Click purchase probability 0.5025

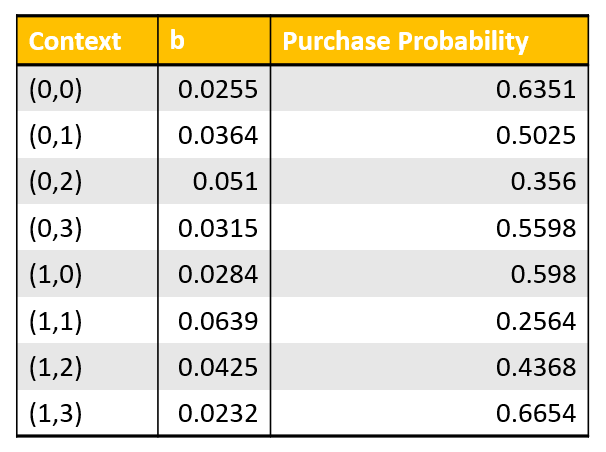(x=536, y=136)
